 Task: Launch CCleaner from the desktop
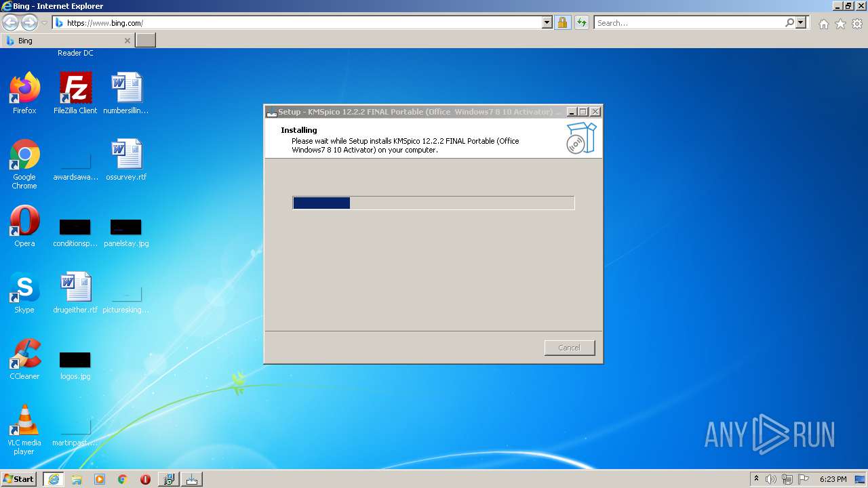tap(24, 360)
